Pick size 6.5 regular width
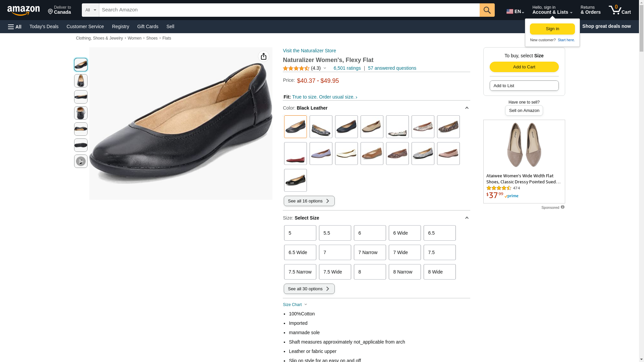 [x=440, y=233]
